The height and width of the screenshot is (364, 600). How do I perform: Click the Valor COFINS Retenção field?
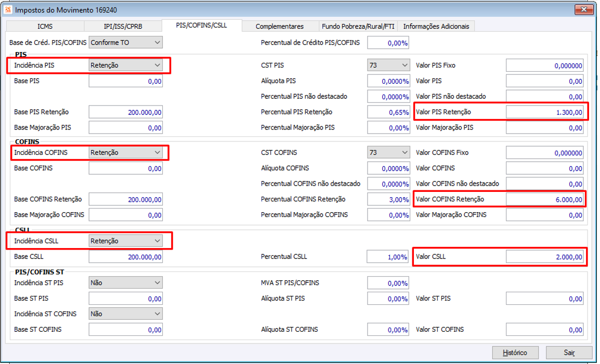click(544, 200)
